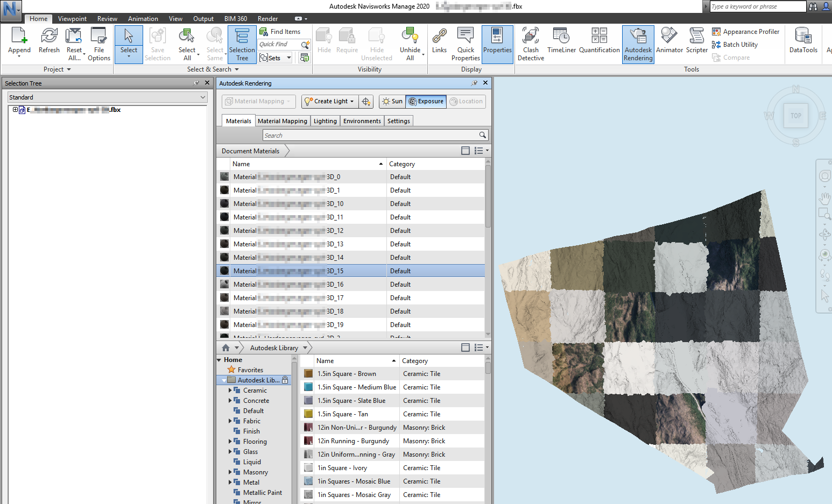This screenshot has width=832, height=504.
Task: Toggle the Selection Tree window
Action: tap(242, 44)
